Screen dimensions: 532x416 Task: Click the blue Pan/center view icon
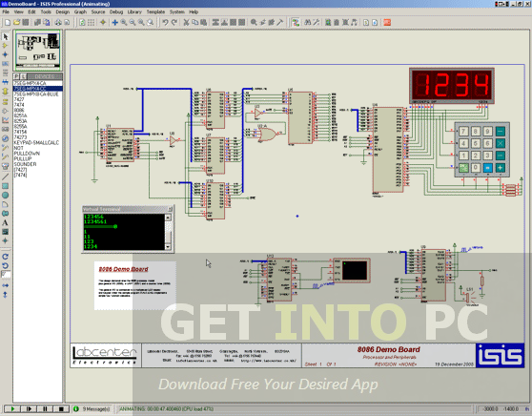point(115,22)
